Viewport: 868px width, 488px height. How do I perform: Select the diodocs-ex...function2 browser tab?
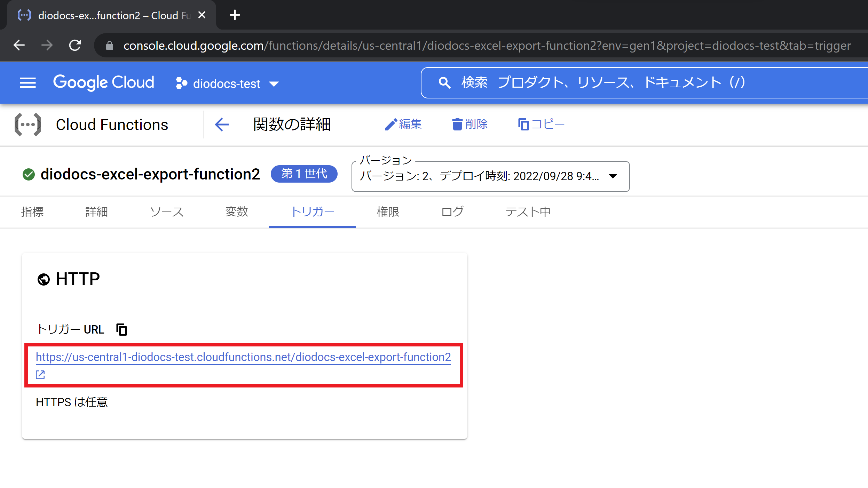pos(111,15)
